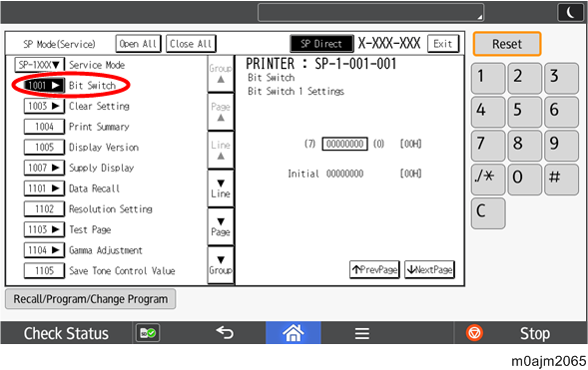Expand the 1104 Gamma Adjustment item
The height and width of the screenshot is (370, 588).
44,250
